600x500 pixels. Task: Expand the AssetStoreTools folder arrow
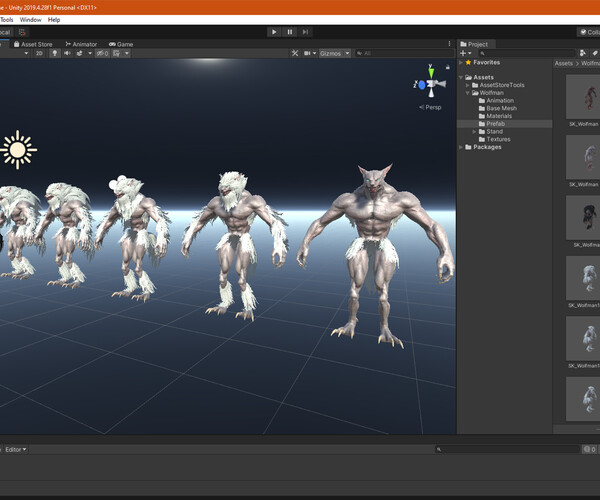tap(468, 85)
